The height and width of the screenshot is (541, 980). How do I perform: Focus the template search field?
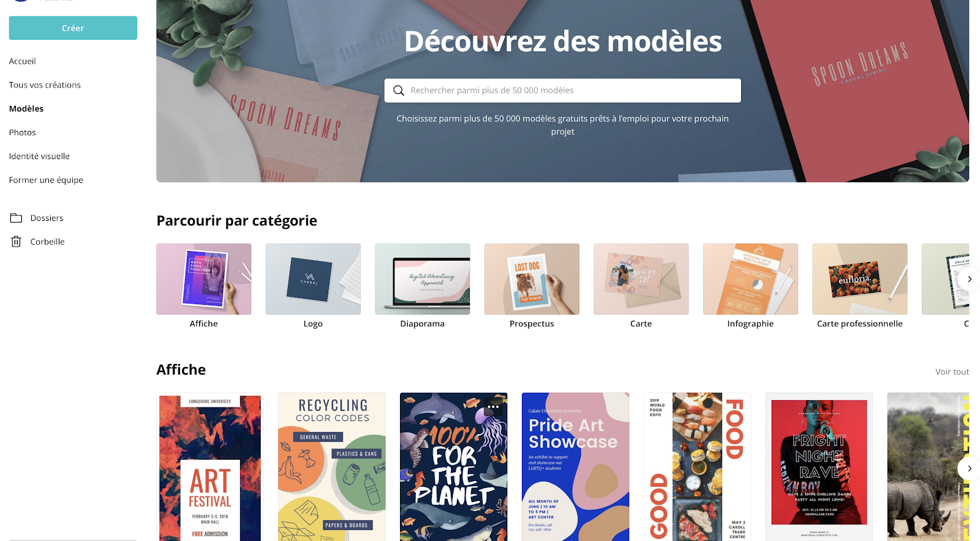point(563,91)
